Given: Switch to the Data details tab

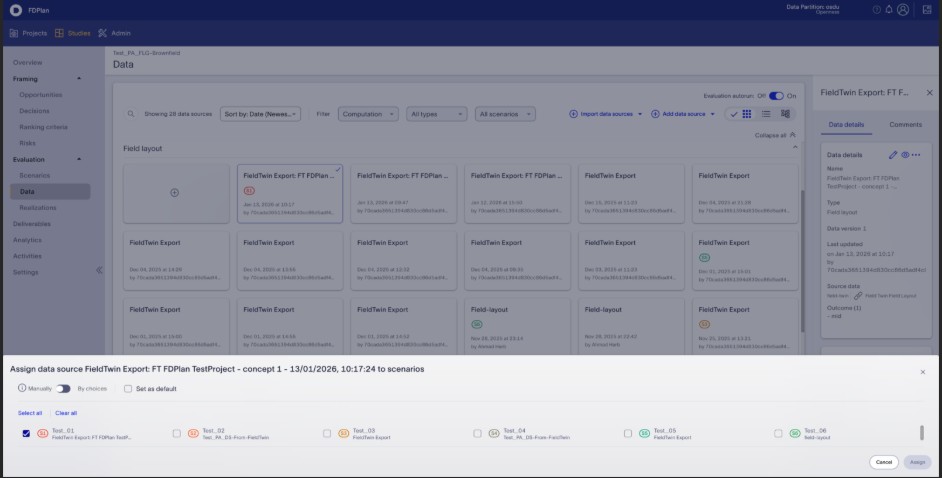Looking at the screenshot, I should click(x=846, y=125).
